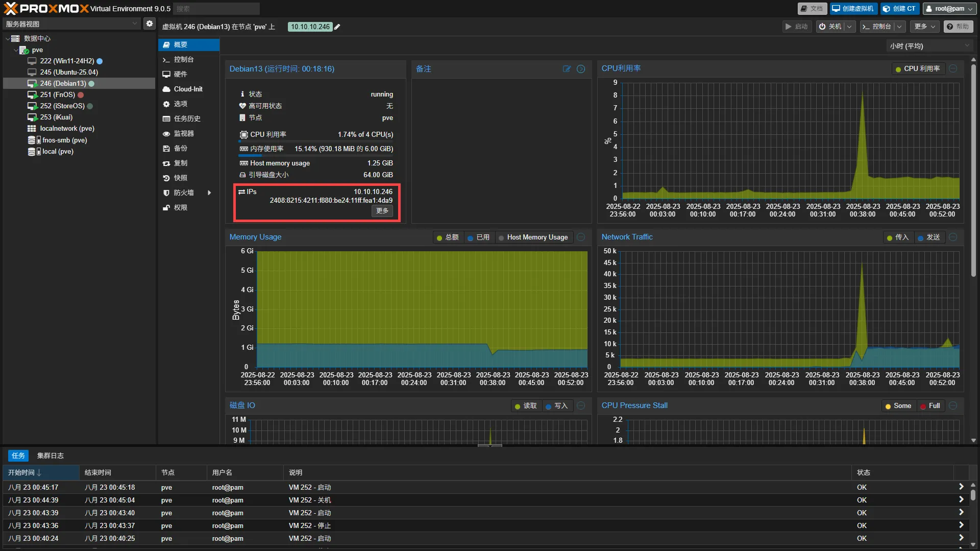
Task: Open the 控制台 item in VM sidebar
Action: tap(183, 59)
